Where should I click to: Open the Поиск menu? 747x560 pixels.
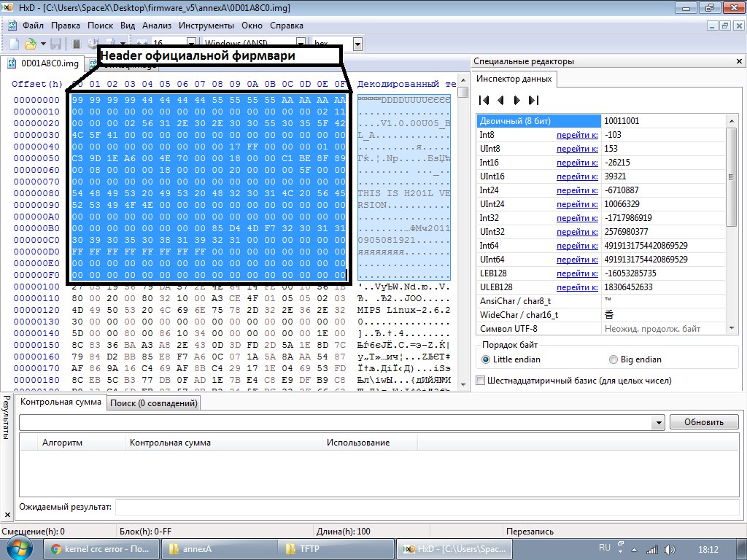(101, 26)
